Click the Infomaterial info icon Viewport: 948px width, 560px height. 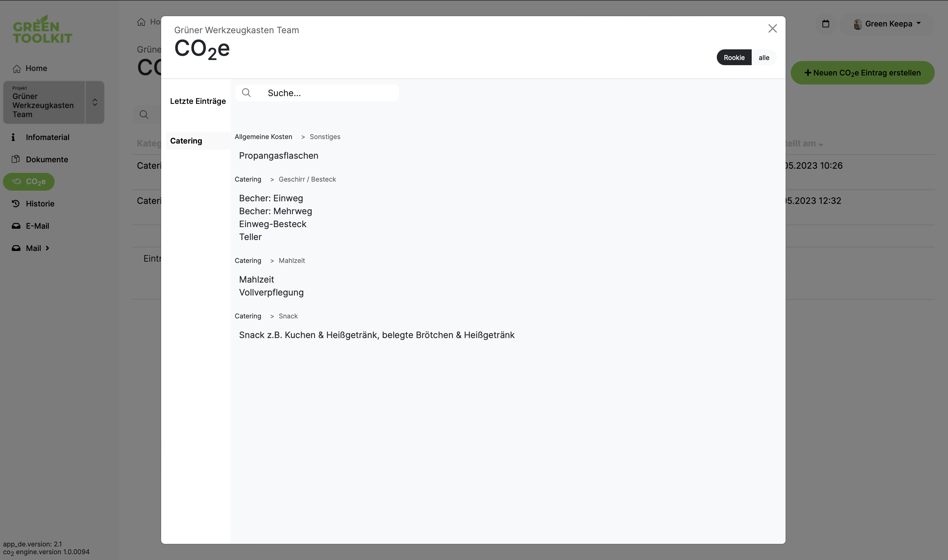point(13,137)
